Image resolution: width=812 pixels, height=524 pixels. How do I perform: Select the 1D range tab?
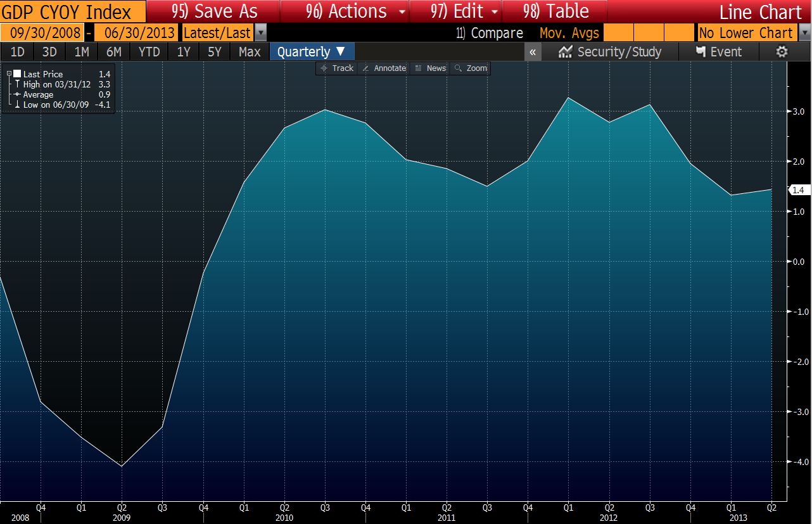click(x=18, y=52)
